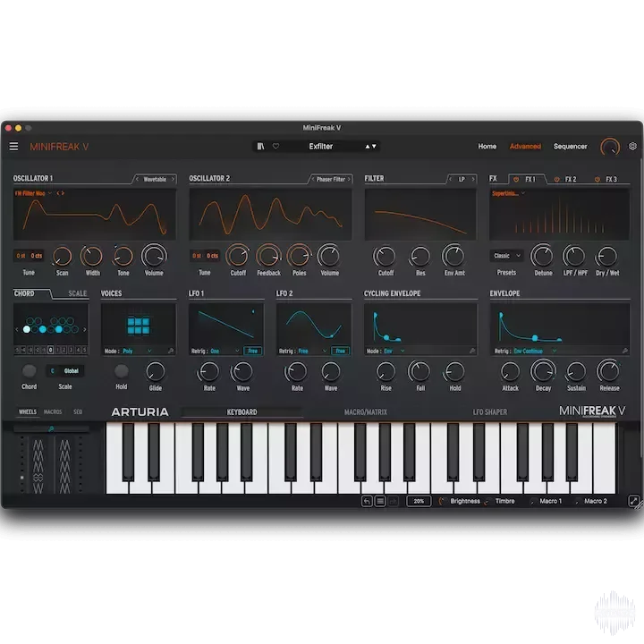Screen dimensions: 644x644
Task: Toggle FX 2 power button
Action: 557,180
